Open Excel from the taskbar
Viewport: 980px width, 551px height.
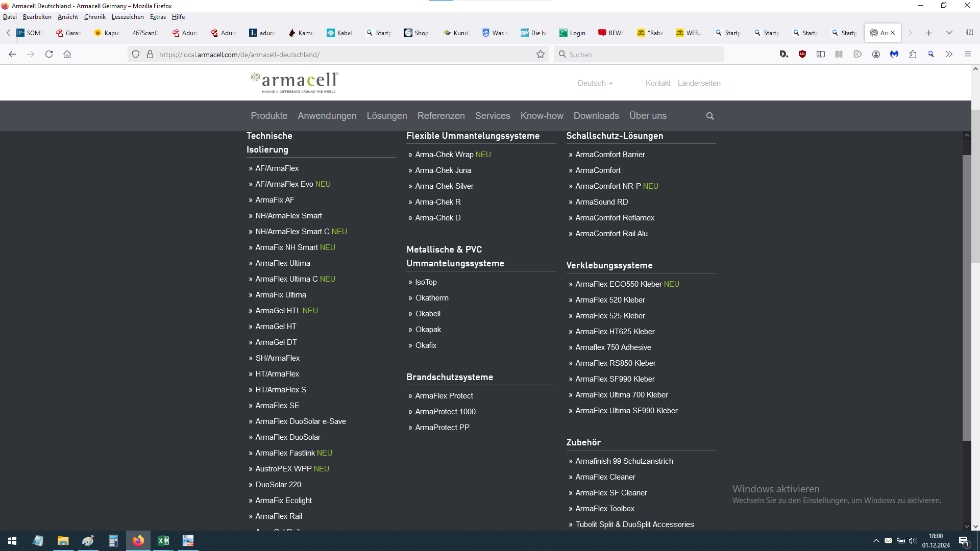coord(163,541)
